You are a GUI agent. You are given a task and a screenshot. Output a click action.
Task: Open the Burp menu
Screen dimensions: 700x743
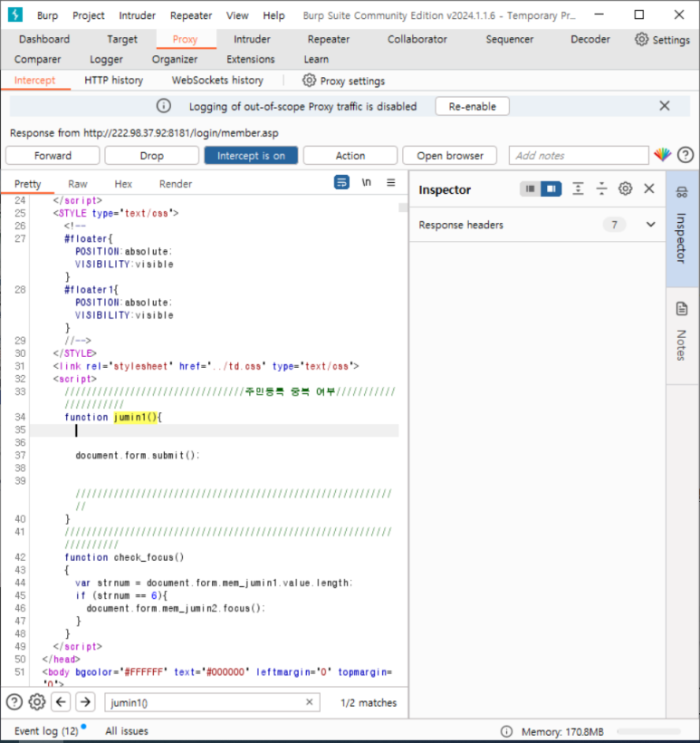pyautogui.click(x=47, y=15)
